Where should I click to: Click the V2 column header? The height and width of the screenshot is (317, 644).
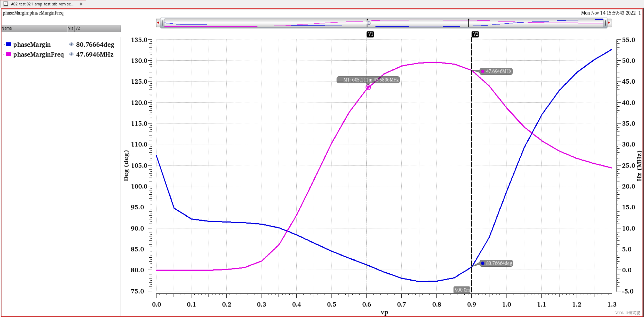point(98,28)
